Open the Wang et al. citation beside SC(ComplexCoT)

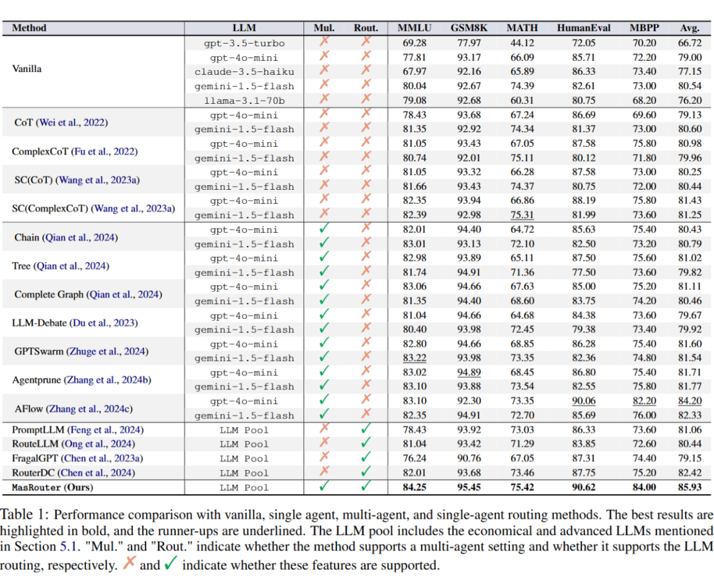(x=133, y=208)
